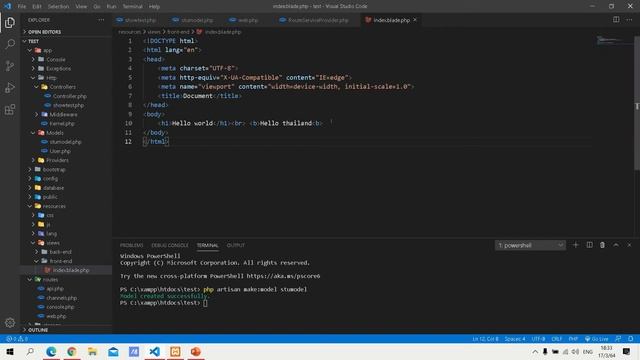The height and width of the screenshot is (360, 640).
Task: Open the Explorer view in activity bar
Action: coord(10,22)
